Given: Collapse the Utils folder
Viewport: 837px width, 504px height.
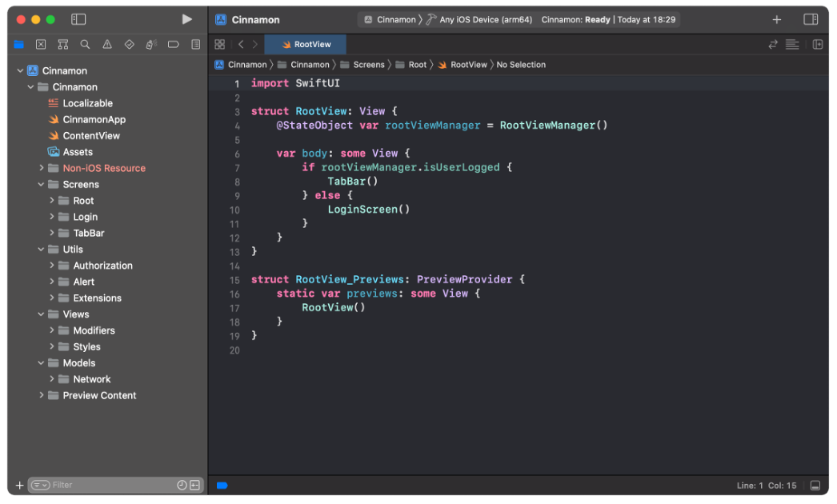Looking at the screenshot, I should [42, 250].
